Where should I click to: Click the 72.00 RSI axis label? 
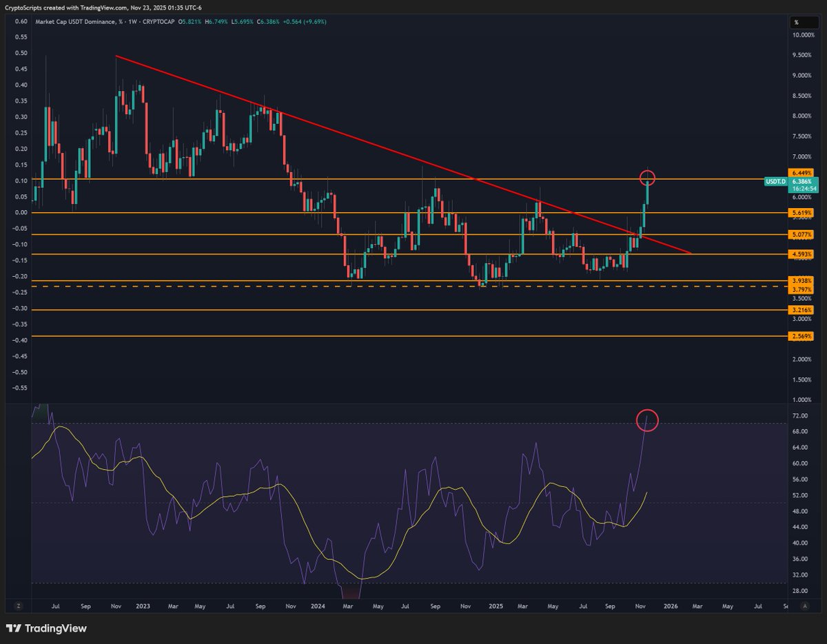(799, 416)
